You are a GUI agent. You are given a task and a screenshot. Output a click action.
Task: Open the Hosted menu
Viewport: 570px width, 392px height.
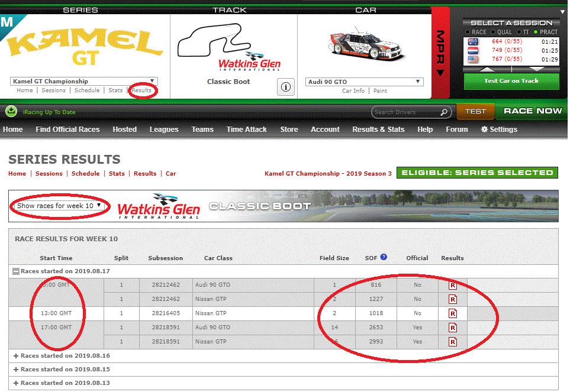point(125,129)
